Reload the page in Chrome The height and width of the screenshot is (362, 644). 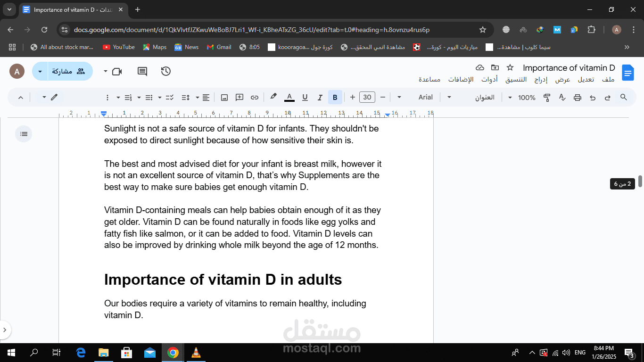(x=44, y=30)
